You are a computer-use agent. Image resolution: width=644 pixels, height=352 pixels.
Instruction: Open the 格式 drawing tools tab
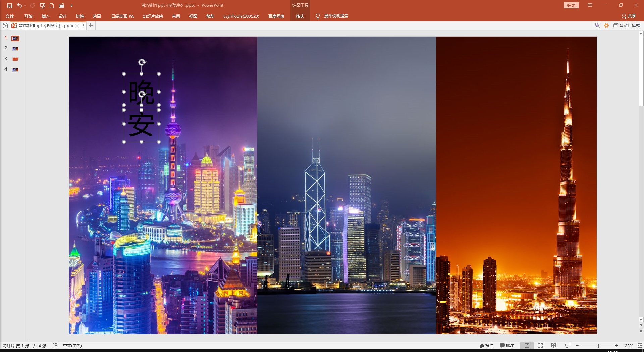point(300,16)
